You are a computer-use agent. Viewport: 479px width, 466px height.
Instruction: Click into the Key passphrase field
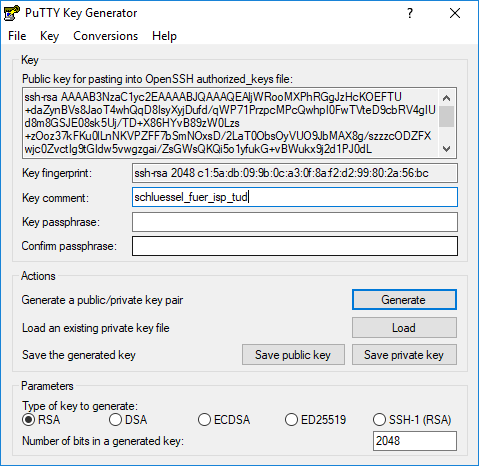[x=295, y=222]
